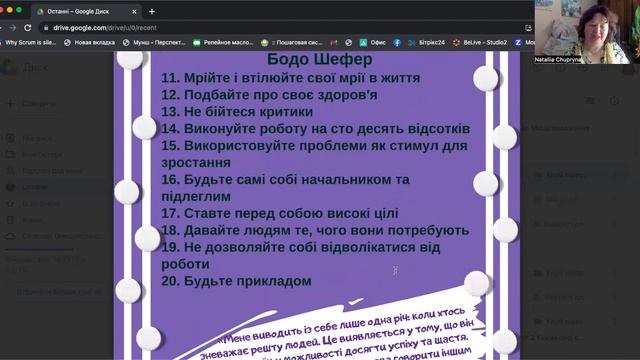The width and height of the screenshot is (640, 360).
Task: Click the heading "Бодо Шефер"
Action: [320, 59]
